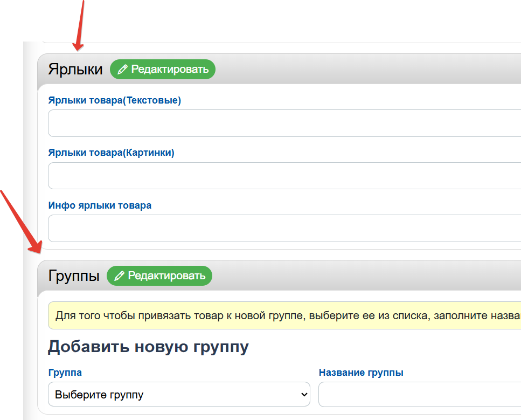The image size is (521, 420).
Task: Select the Группы section title
Action: [x=74, y=276]
